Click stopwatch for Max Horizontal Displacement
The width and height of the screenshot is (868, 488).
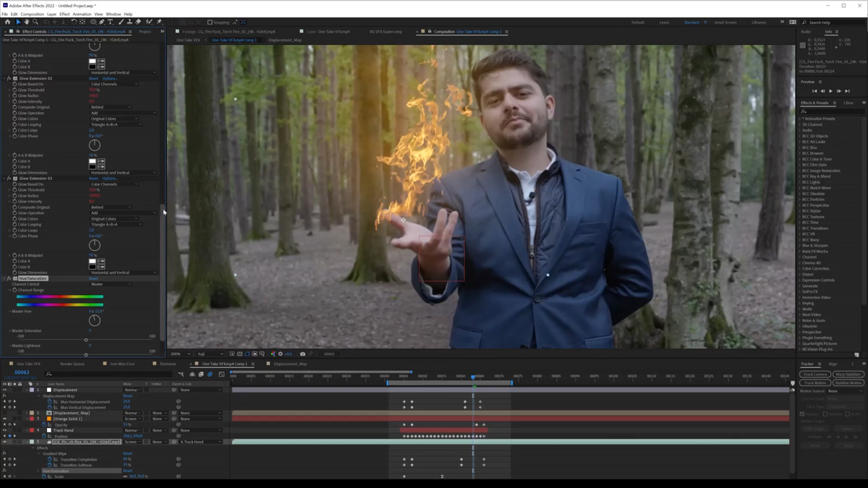pos(50,402)
